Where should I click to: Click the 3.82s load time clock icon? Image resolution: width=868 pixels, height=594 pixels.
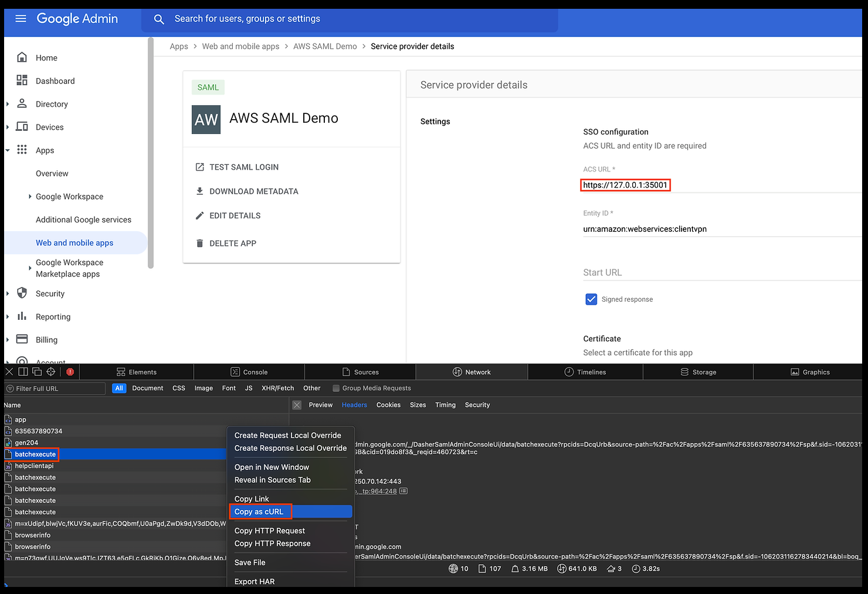(x=636, y=569)
